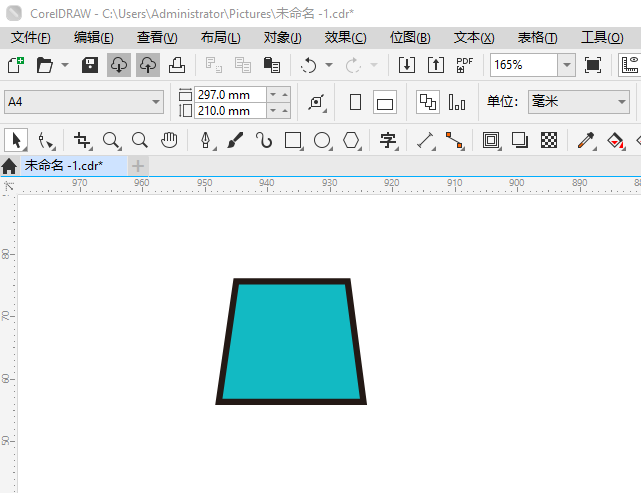Select the Ellipse tool

(x=323, y=141)
